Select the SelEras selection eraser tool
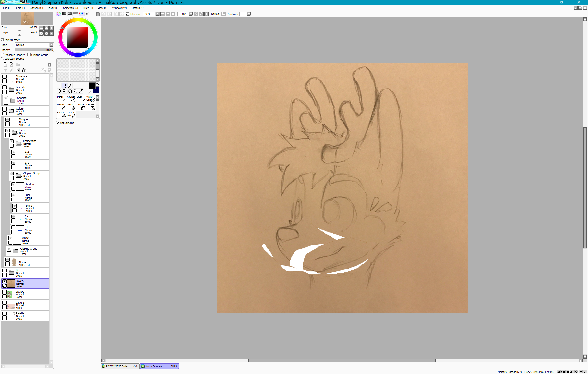The height and width of the screenshot is (374, 588). pos(91,107)
